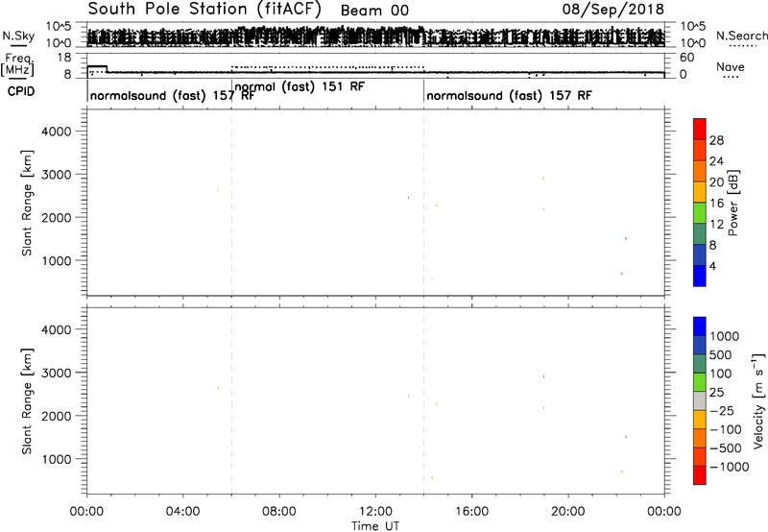The height and width of the screenshot is (532, 768).
Task: Click the "-25" label on the Velocity color bar
Action: (x=722, y=410)
